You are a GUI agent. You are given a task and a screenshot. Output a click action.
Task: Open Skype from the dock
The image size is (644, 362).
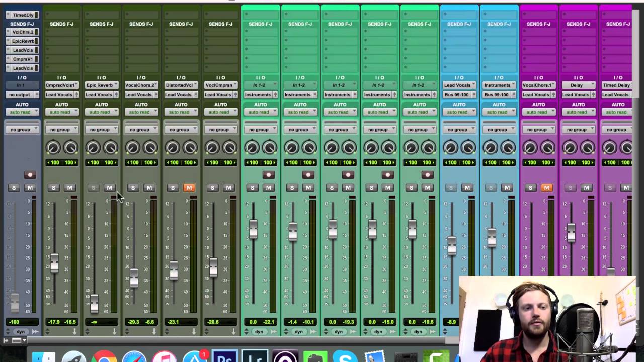pos(345,357)
